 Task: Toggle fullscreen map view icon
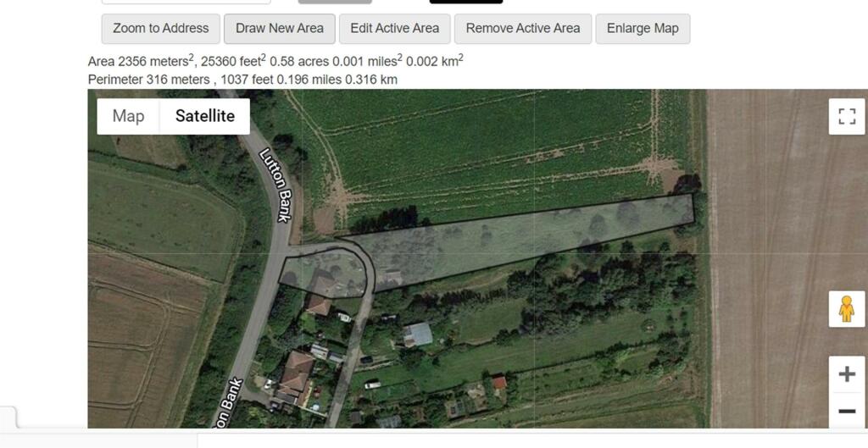click(847, 117)
